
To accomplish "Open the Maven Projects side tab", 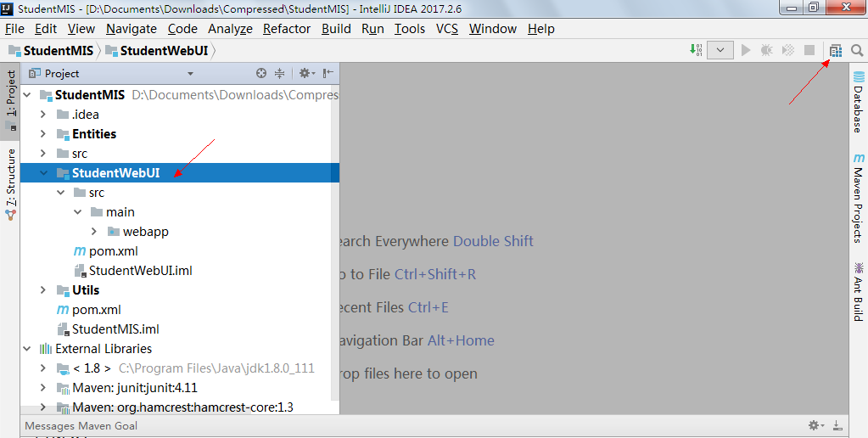I will (x=858, y=199).
